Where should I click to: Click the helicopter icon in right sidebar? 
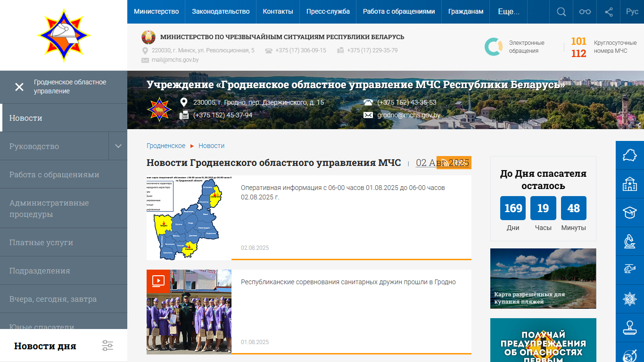tap(630, 269)
